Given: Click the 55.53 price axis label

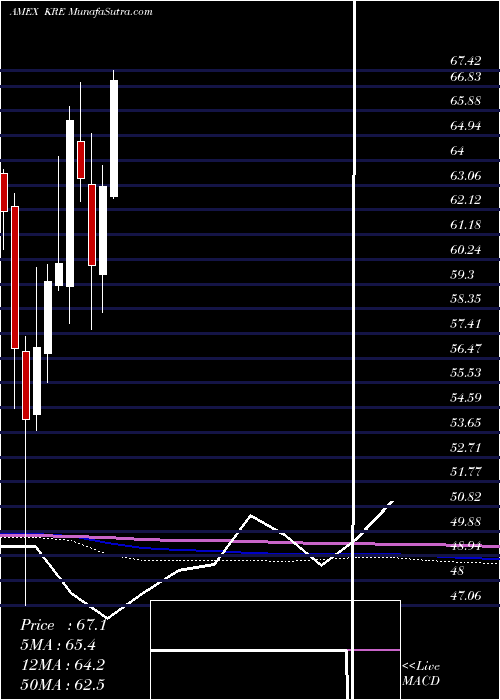Looking at the screenshot, I should click(x=464, y=373).
